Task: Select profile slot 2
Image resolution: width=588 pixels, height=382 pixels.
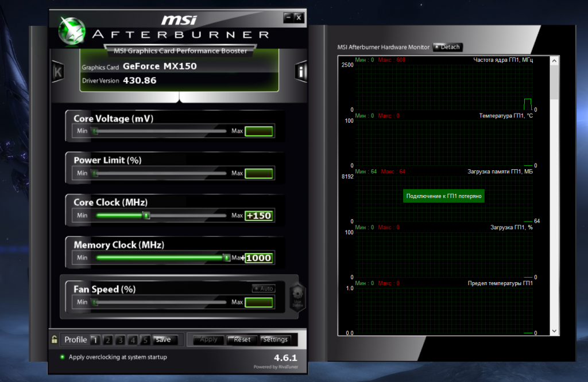Action: [108, 340]
